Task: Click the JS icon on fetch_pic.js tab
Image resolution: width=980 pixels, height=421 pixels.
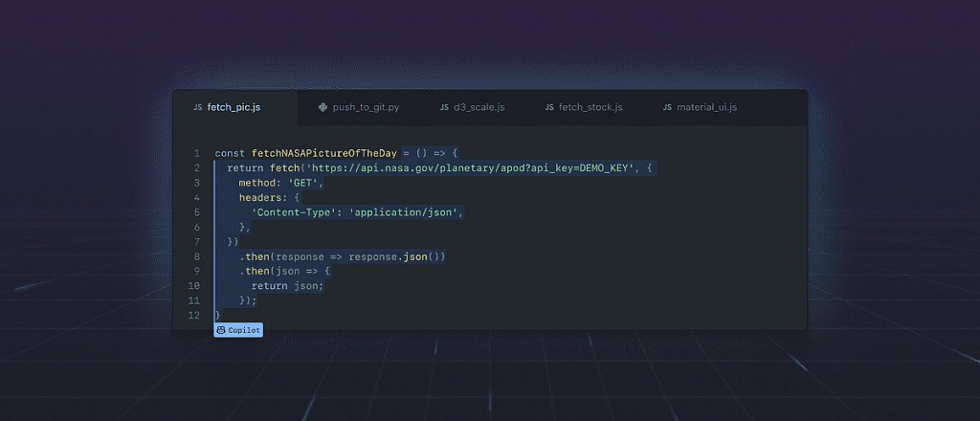Action: pos(197,107)
